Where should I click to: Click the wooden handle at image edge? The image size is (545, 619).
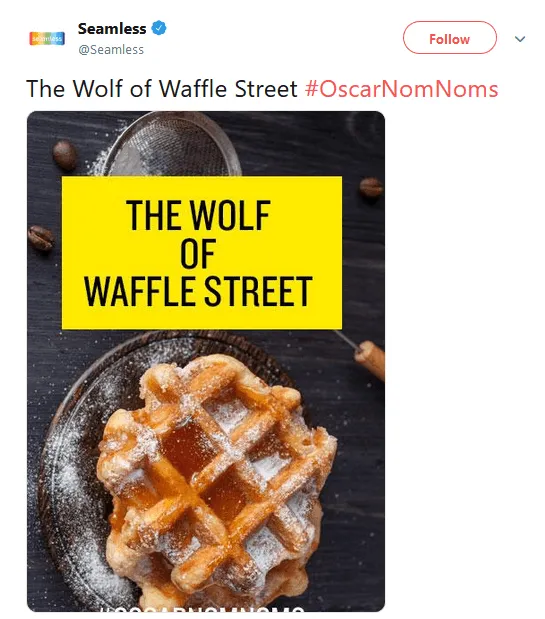[370, 359]
